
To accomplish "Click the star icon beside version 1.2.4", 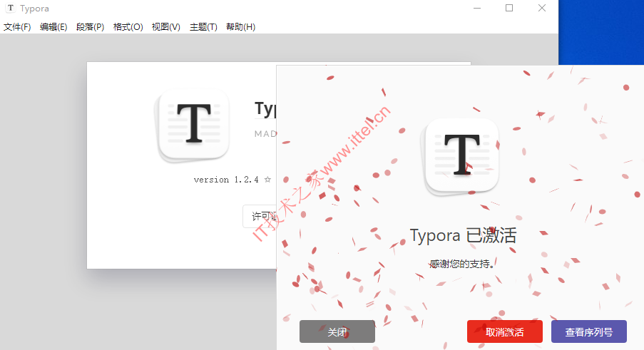I will (267, 180).
